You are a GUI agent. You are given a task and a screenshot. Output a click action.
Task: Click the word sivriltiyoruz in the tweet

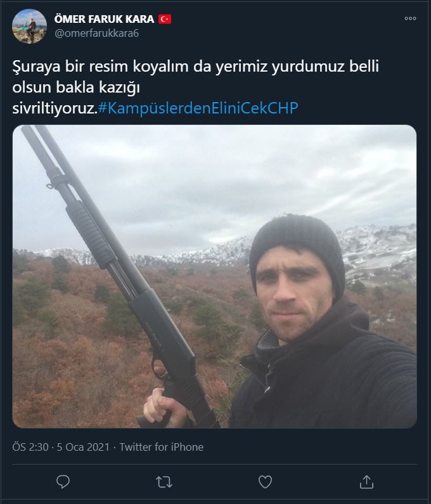pos(54,108)
